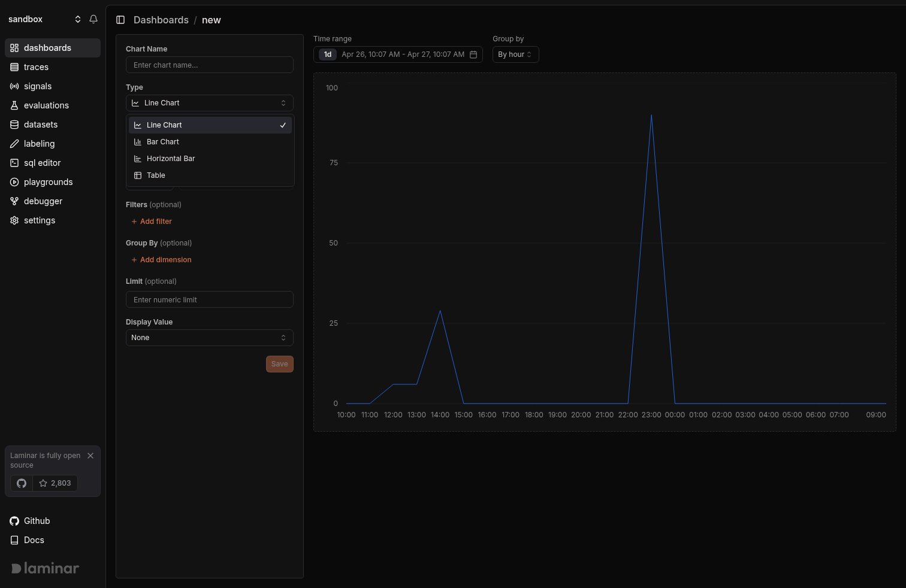Select the 1d time range preset
906x588 pixels.
328,54
